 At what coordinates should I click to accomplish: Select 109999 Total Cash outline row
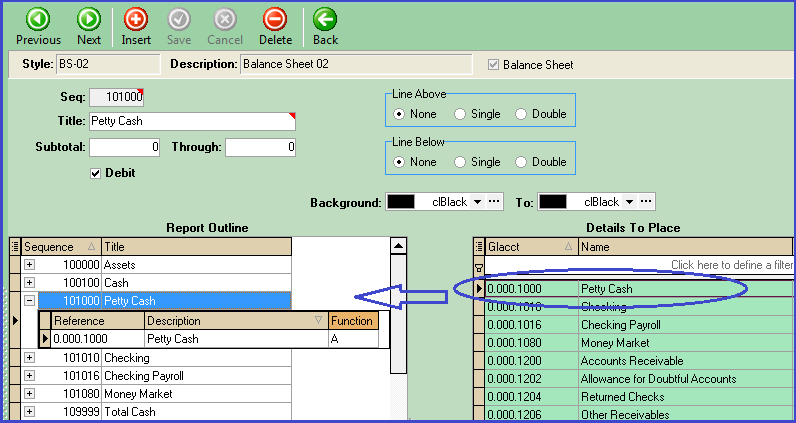(x=157, y=411)
